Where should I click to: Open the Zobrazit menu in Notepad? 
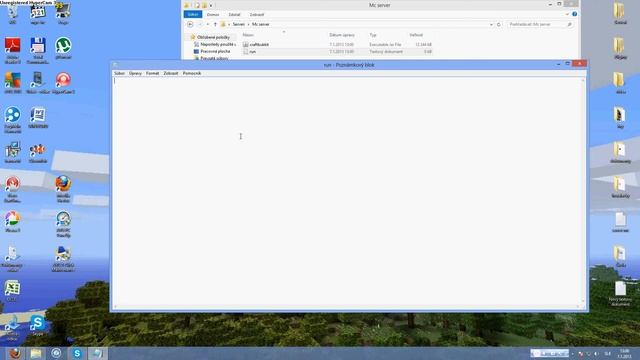coord(171,73)
